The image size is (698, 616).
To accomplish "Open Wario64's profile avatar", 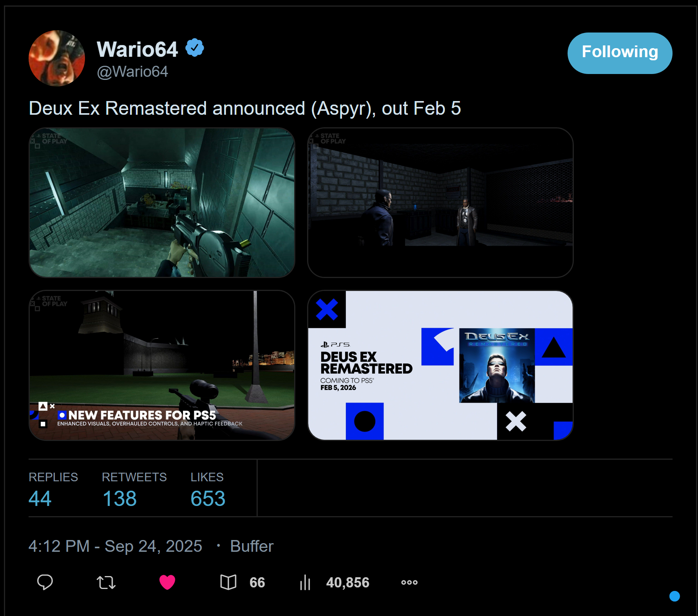I will pos(57,58).
